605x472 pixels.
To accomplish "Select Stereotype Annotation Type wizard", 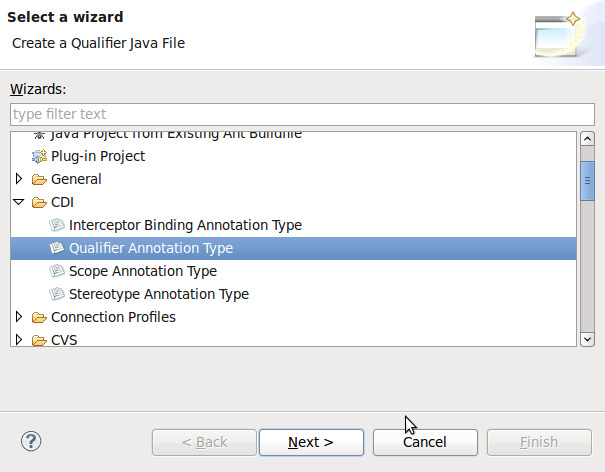I will pos(159,294).
